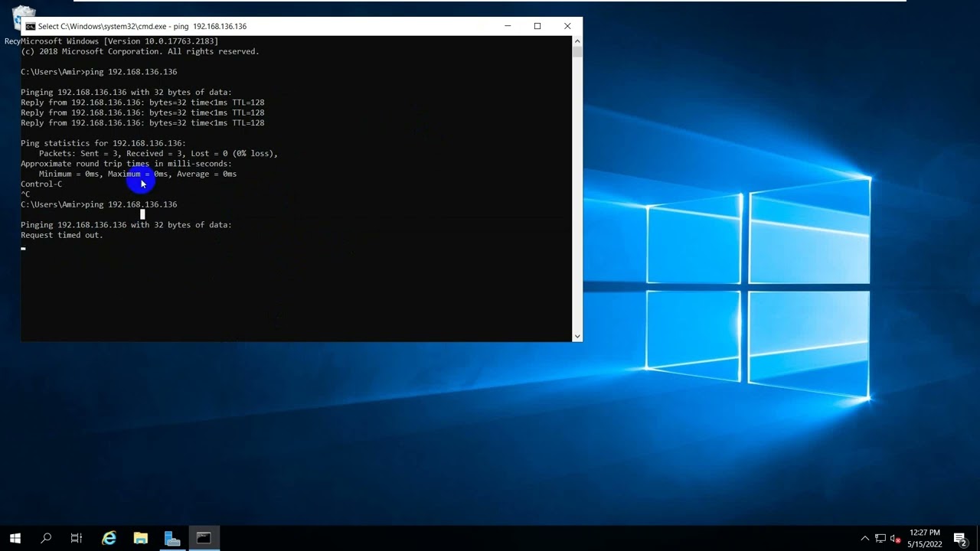Viewport: 980px width, 551px height.
Task: Open taskbar Search
Action: point(46,538)
